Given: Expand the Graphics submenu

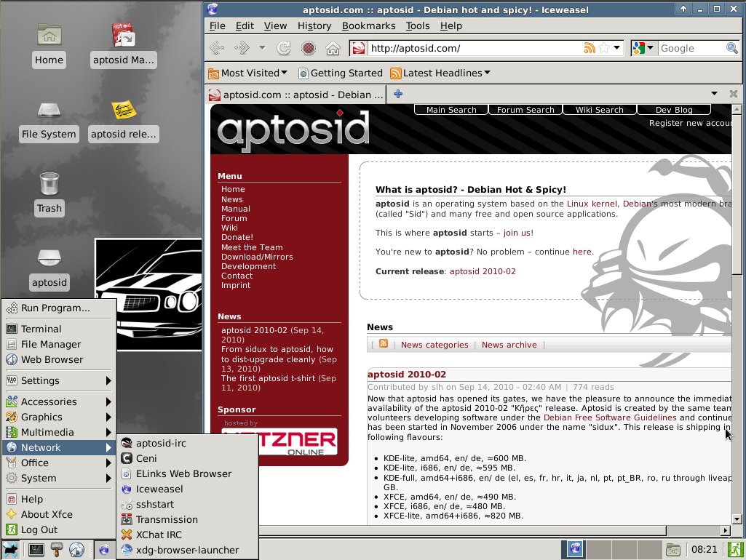Looking at the screenshot, I should [59, 417].
